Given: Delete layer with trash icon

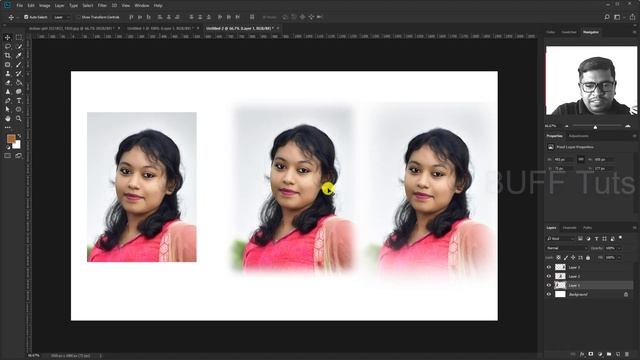Looking at the screenshot, I should pyautogui.click(x=627, y=354).
